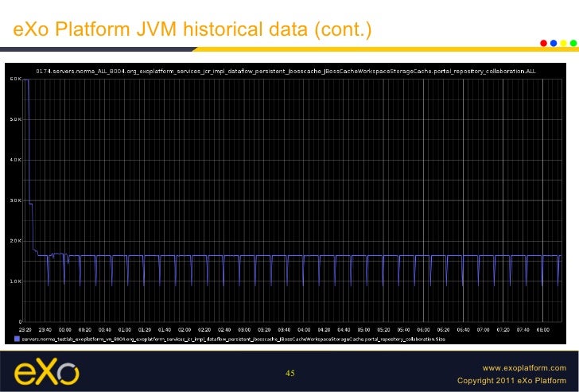
Task: Click the graph title starting '0174.servers.norma_ALL_8004'
Action: click(286, 72)
